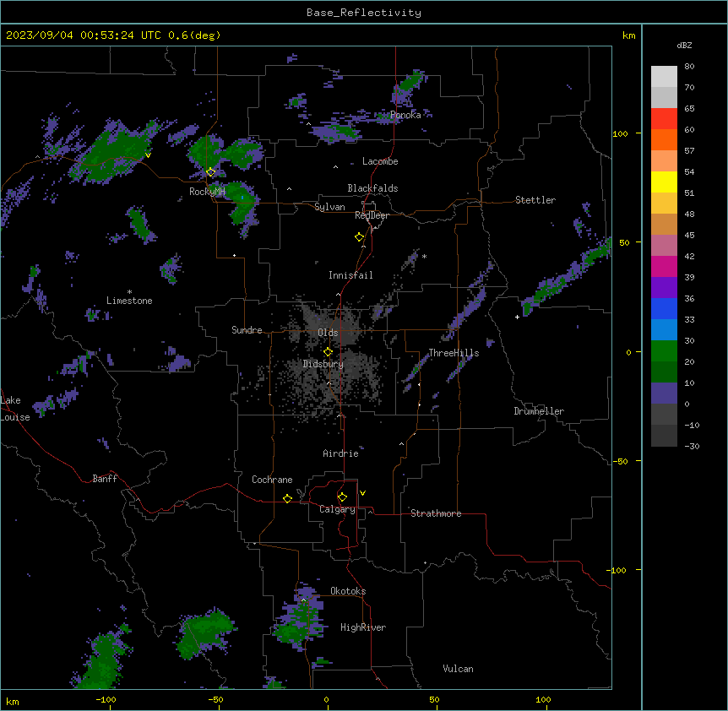Screen dimensions: 728x711
Task: Click the Okotoks town label
Action: tap(348, 591)
